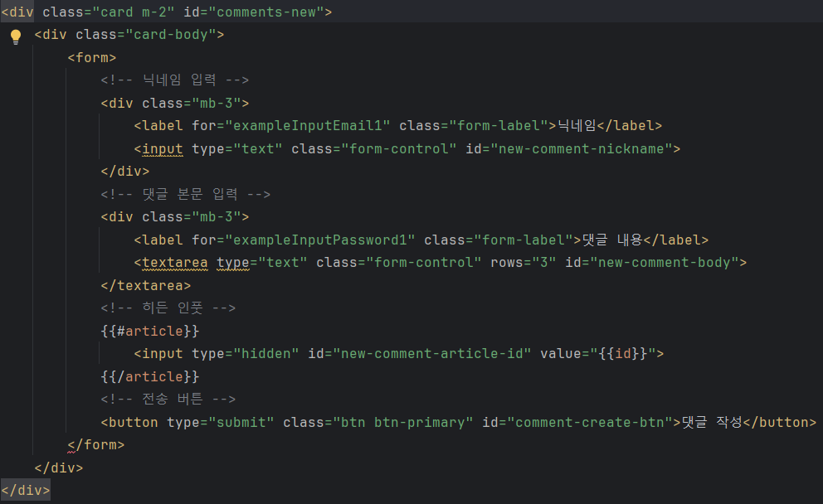This screenshot has width=823, height=504.
Task: Click the 닉네임 입력 comment line
Action: [175, 80]
